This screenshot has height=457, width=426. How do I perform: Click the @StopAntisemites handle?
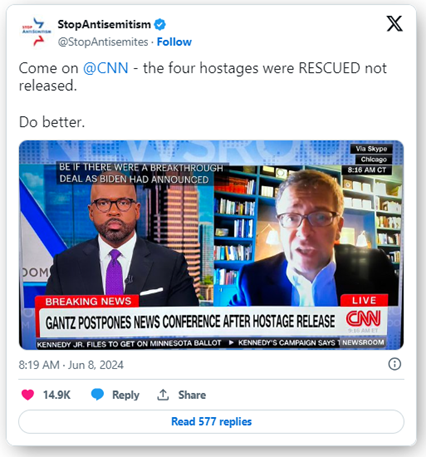click(x=103, y=42)
